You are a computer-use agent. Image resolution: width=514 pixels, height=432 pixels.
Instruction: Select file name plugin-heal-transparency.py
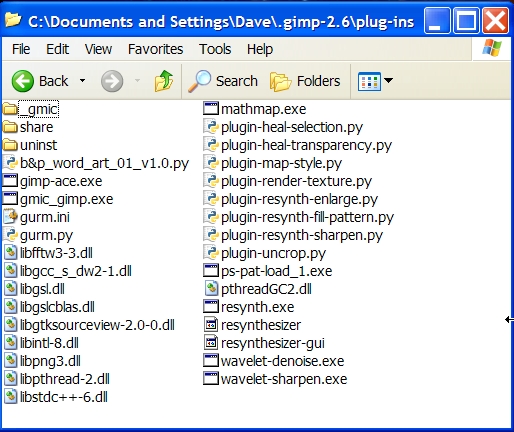click(306, 146)
